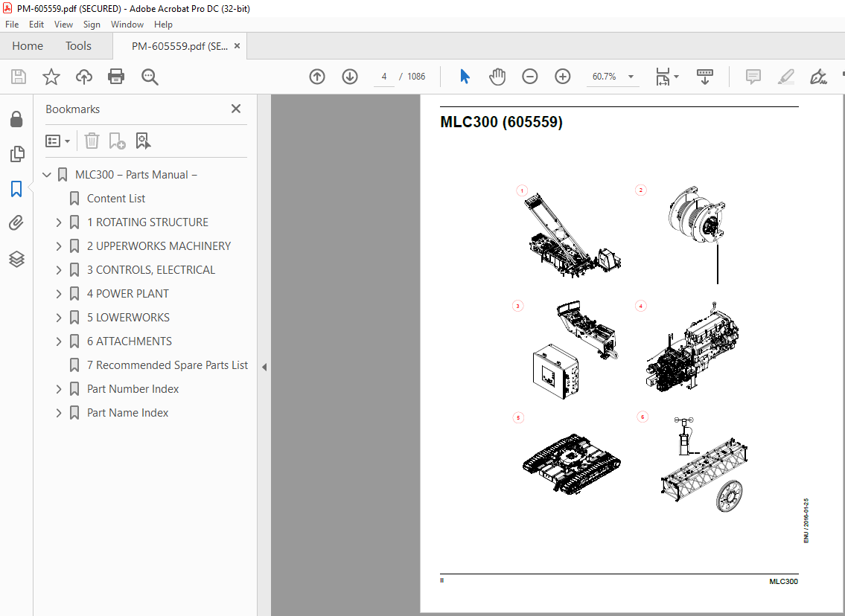Open the bookmark options dropdown
The image size is (845, 616).
pyautogui.click(x=57, y=141)
